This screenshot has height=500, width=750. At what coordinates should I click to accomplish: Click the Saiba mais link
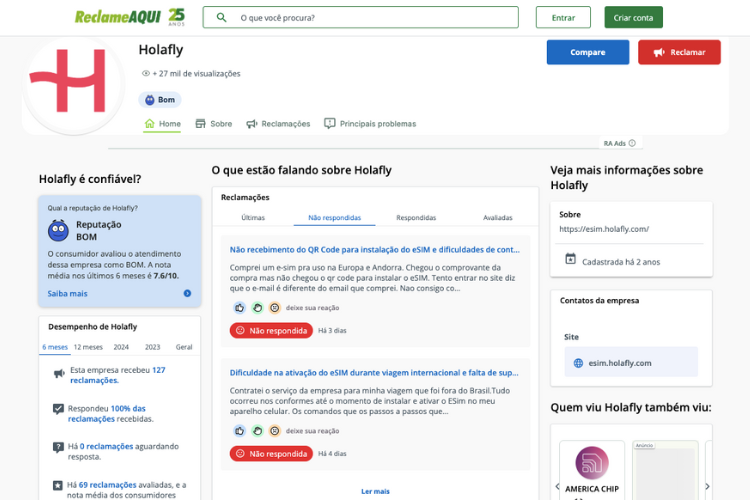(x=67, y=294)
